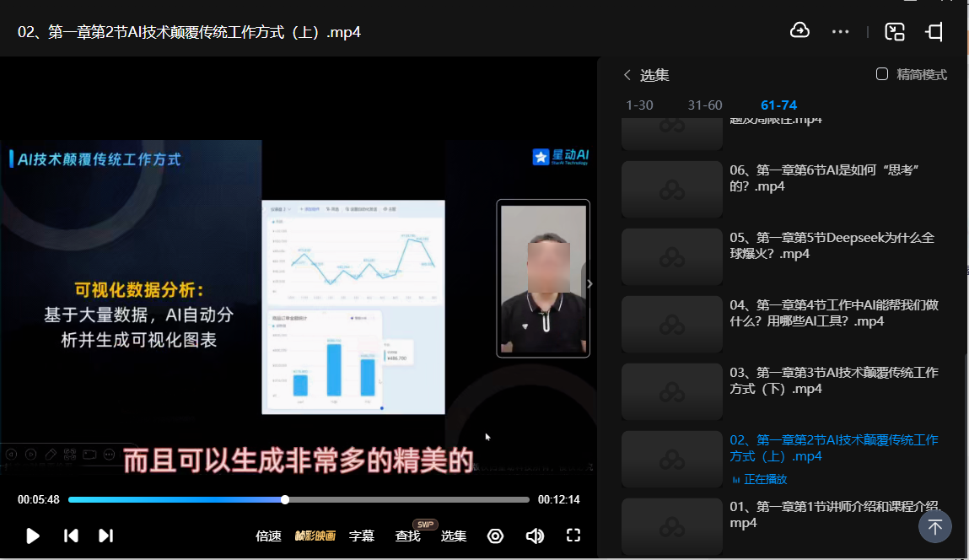
Task: Toggle the volume speaker icon
Action: tap(535, 536)
